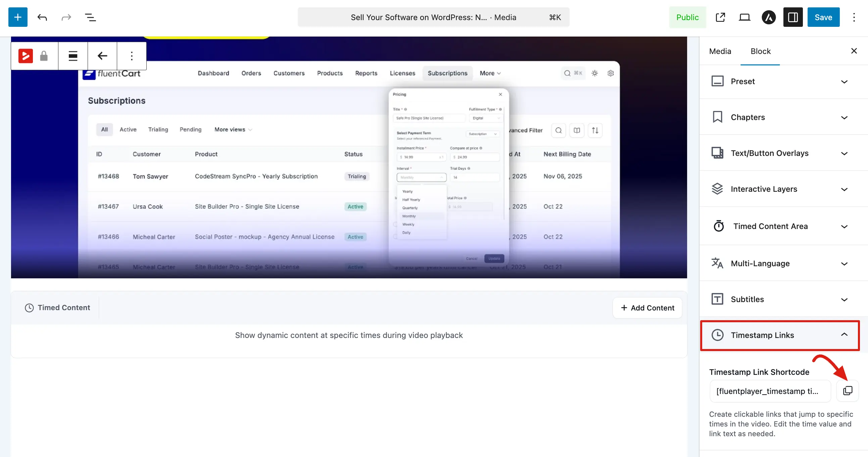Open the device preview laptop icon
The height and width of the screenshot is (457, 868).
744,17
